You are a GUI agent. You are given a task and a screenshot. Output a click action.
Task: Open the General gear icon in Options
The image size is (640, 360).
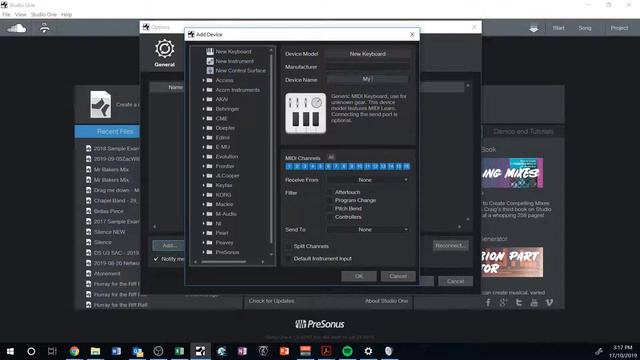pyautogui.click(x=164, y=49)
